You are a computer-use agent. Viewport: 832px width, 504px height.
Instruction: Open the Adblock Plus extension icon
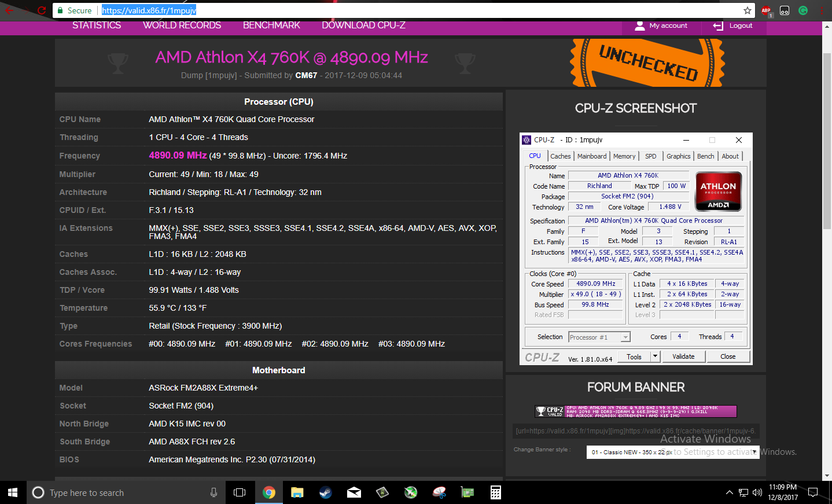click(766, 10)
